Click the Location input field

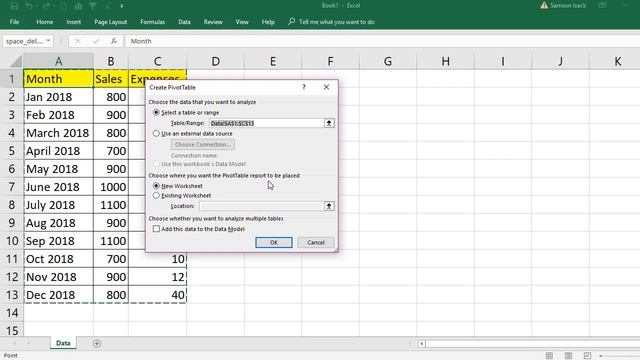coord(261,206)
